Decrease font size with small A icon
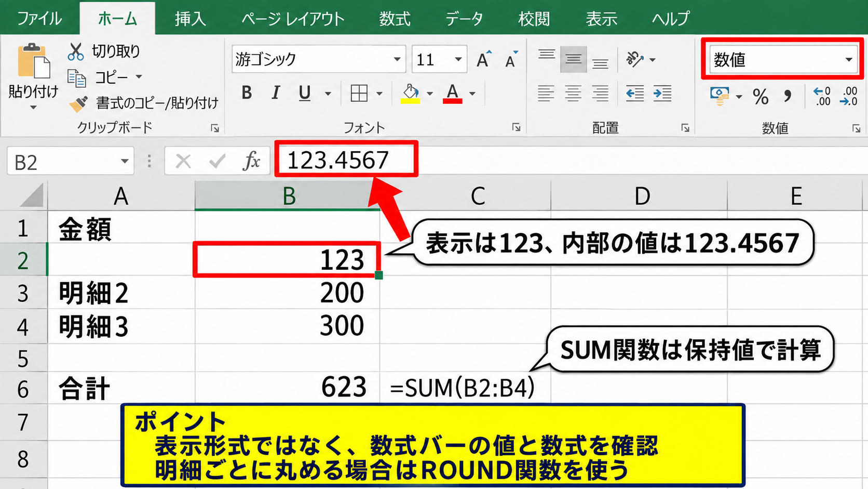 [x=511, y=60]
